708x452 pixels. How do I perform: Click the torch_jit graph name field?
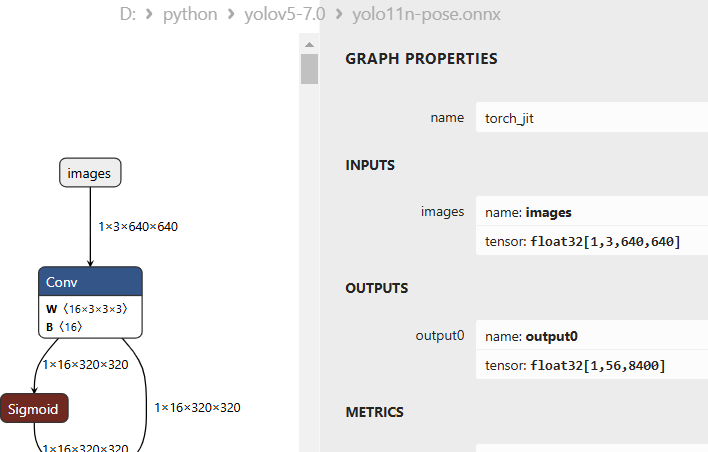(590, 118)
